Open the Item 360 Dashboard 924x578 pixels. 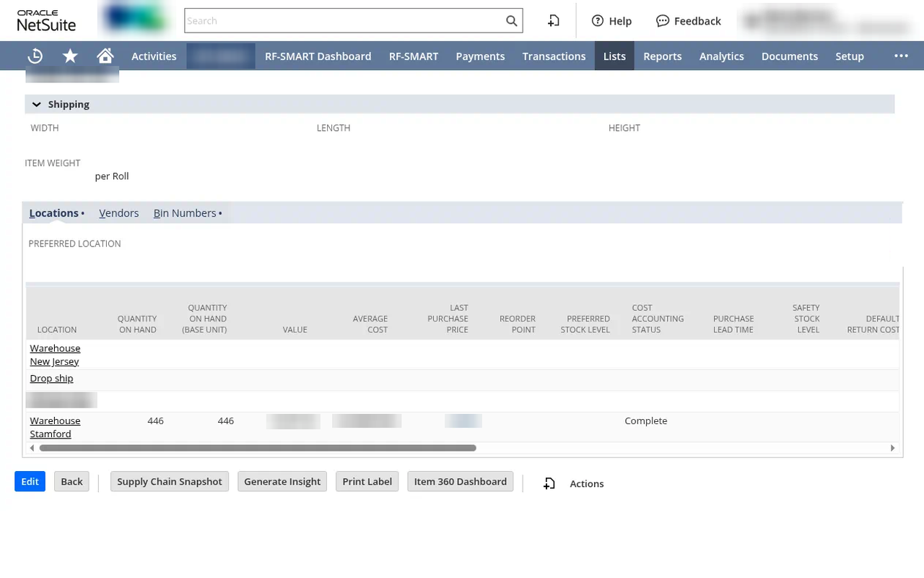point(461,481)
